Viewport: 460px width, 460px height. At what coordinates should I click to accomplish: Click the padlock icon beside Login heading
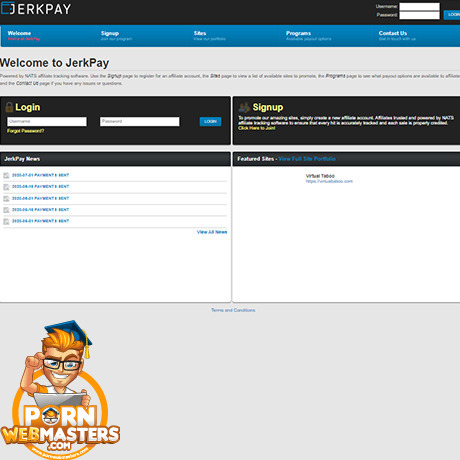point(9,107)
